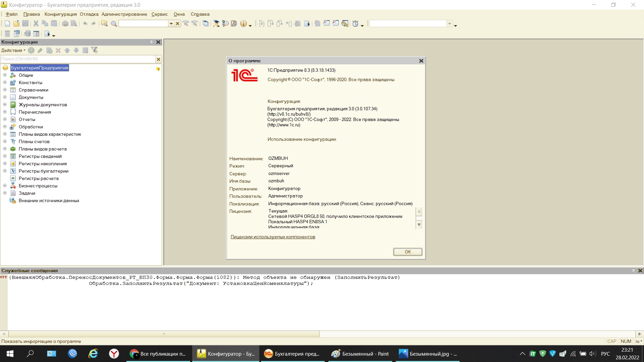Open Лицензии используемых компонентов link

pos(273,237)
